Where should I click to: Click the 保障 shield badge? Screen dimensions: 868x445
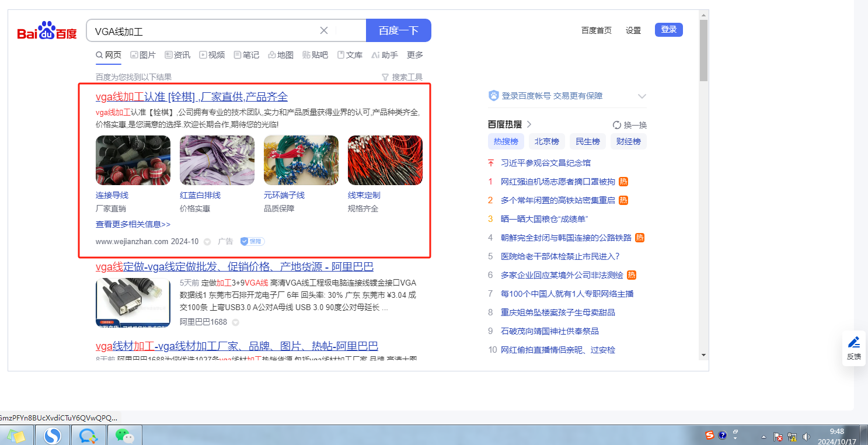[252, 241]
